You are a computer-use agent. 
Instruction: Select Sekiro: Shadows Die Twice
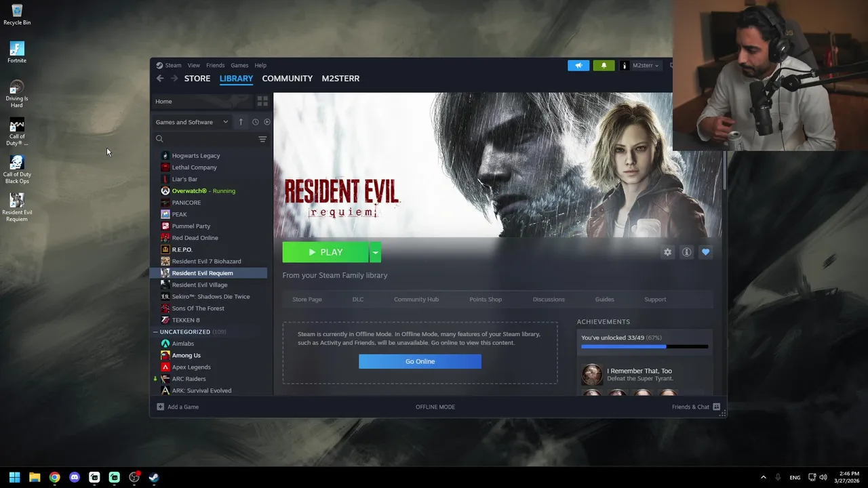click(209, 297)
